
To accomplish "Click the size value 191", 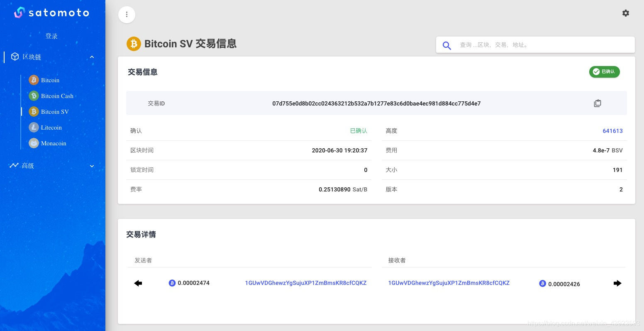I will point(617,170).
